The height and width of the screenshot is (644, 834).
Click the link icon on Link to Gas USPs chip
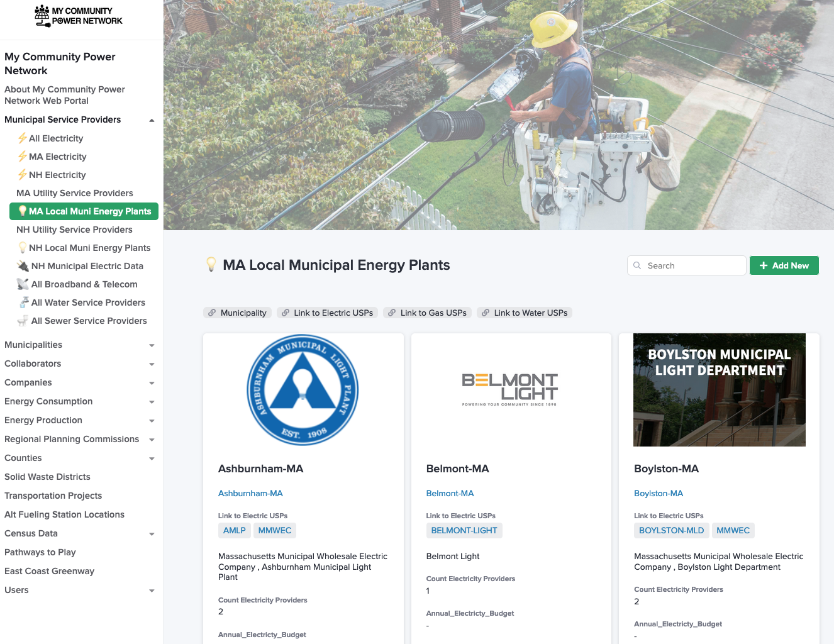click(x=392, y=313)
